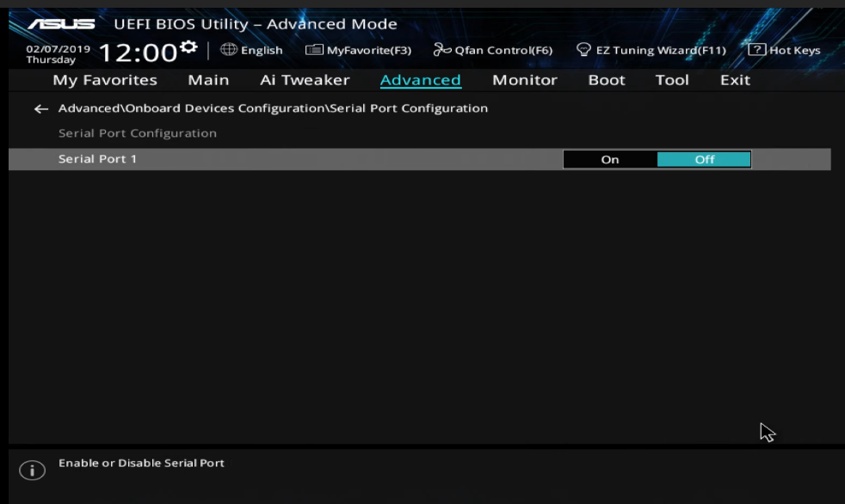Set Serial Port 1 to Off
845x504 pixels.
(x=704, y=159)
